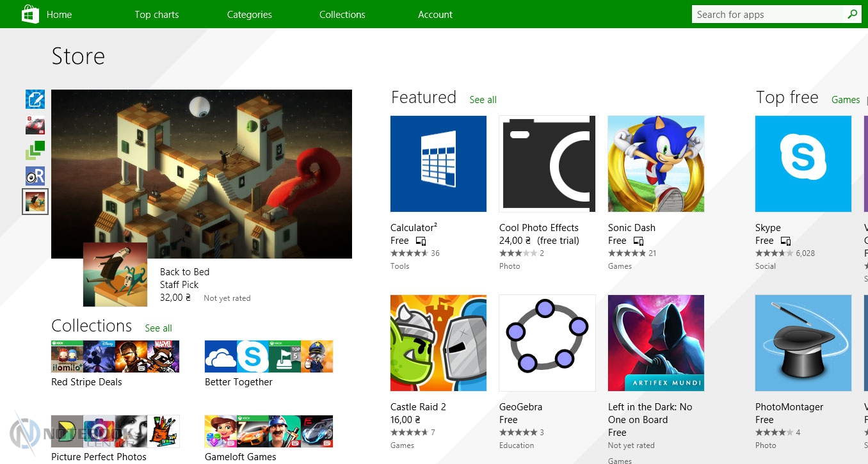This screenshot has height=464, width=868.
Task: Open the Castle Raid 2 game tile
Action: [438, 343]
